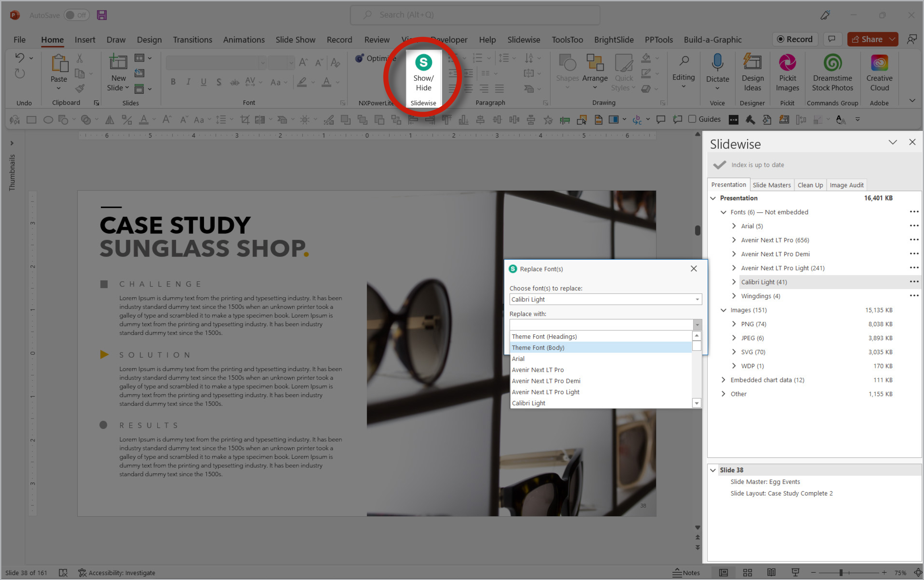Click Accessibility: Investigate in status bar
This screenshot has width=924, height=580.
point(117,572)
